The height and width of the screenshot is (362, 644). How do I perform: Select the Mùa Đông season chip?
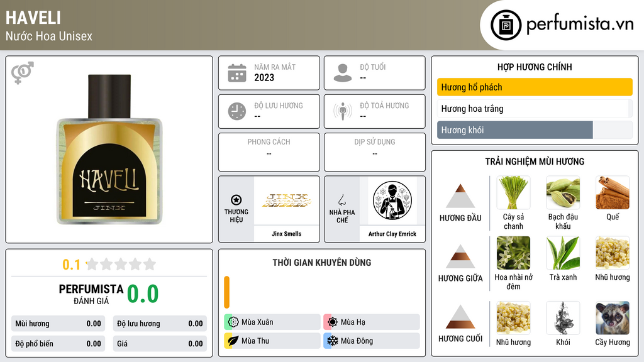[371, 341]
